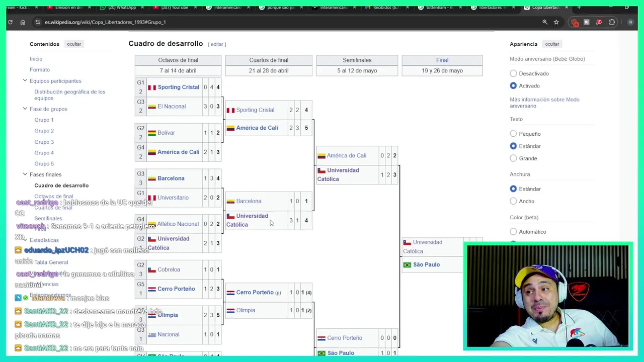
Task: Close the tottenham tab
Action: (x=461, y=8)
